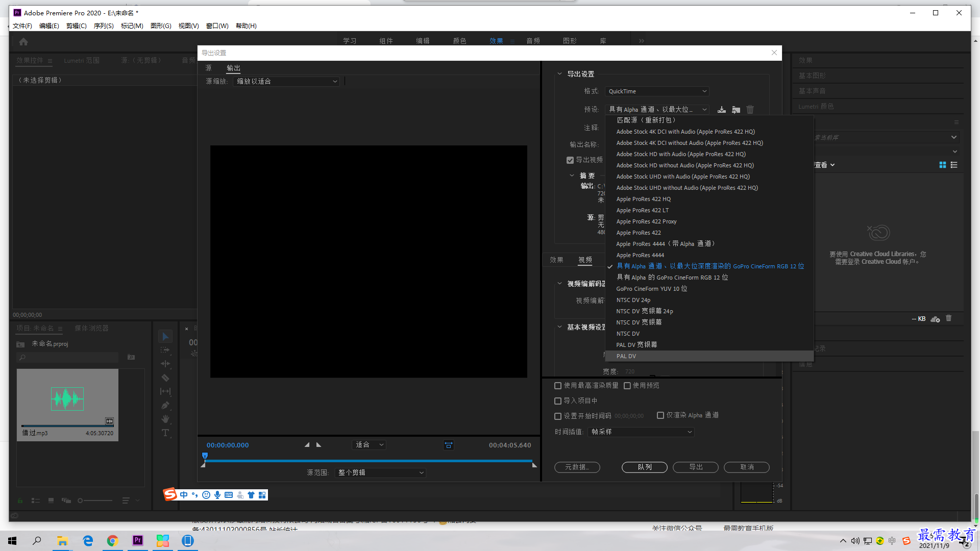This screenshot has width=980, height=551.
Task: Enable Use Maximum Render Quality
Action: (x=558, y=386)
